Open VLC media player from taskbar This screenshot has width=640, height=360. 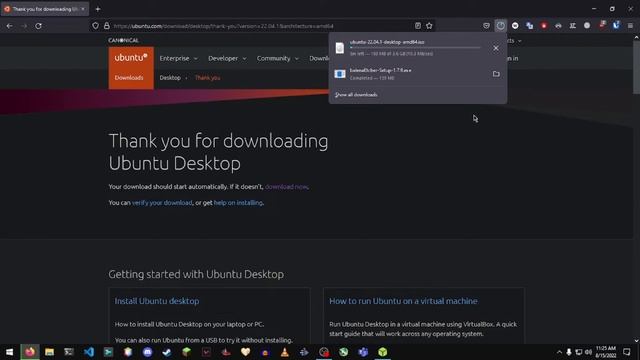point(284,352)
